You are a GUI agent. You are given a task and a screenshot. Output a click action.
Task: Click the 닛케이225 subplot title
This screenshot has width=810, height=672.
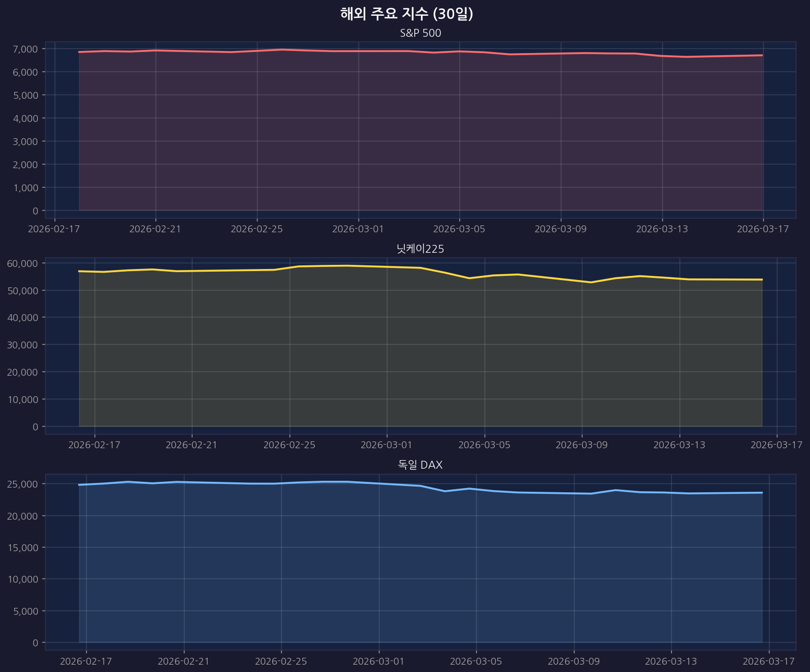tap(420, 249)
